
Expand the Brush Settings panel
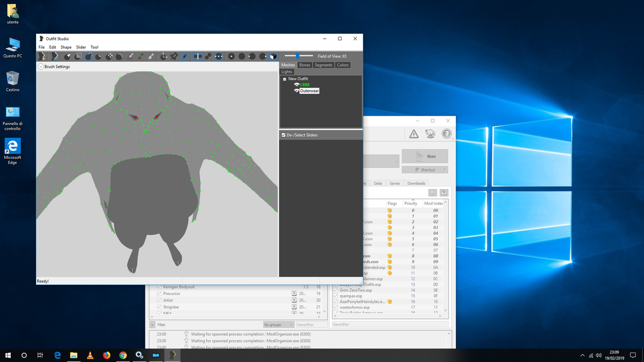point(41,66)
